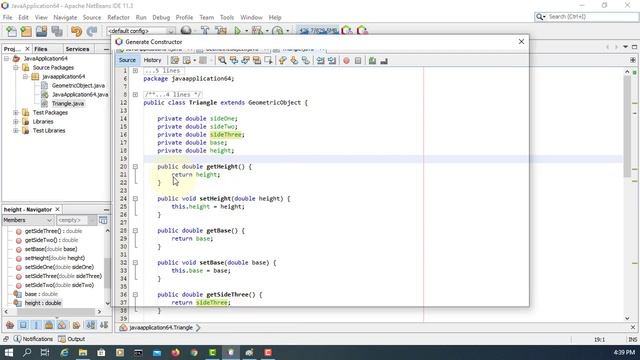Toggle Show Inner Classes in Navigator
Screen dimensions: 640x360
pyautogui.click(x=62, y=325)
